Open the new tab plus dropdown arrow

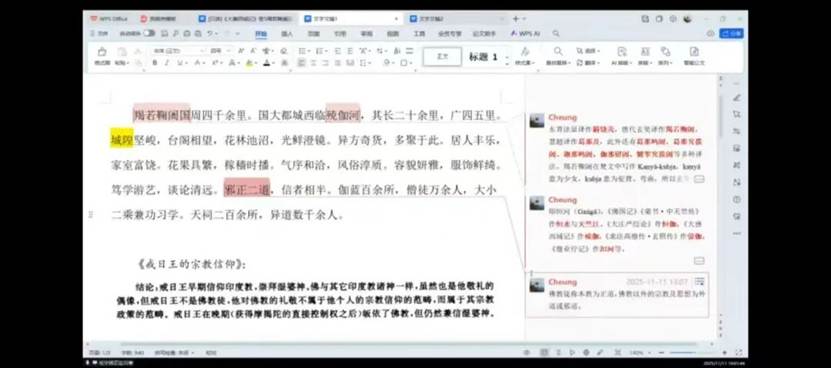click(x=524, y=19)
